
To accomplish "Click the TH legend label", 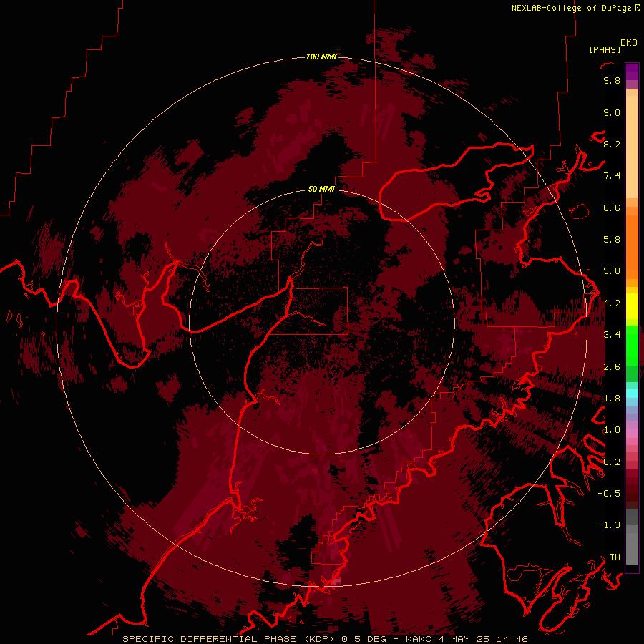I will (615, 557).
